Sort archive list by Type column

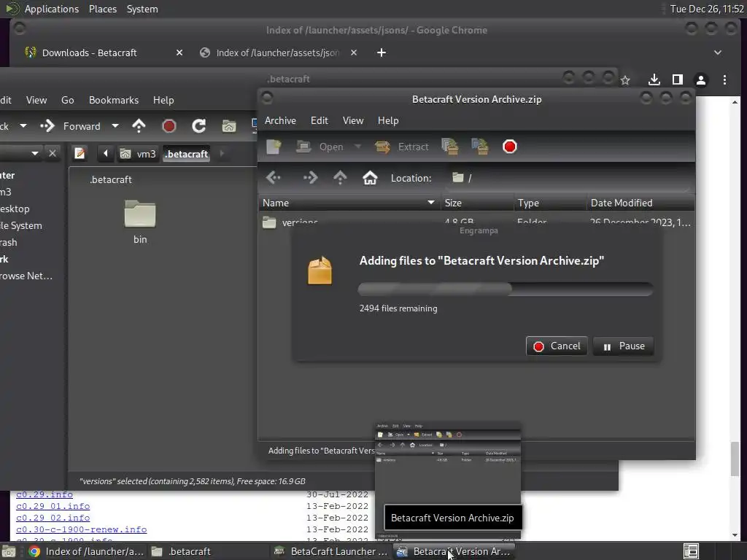[550, 203]
